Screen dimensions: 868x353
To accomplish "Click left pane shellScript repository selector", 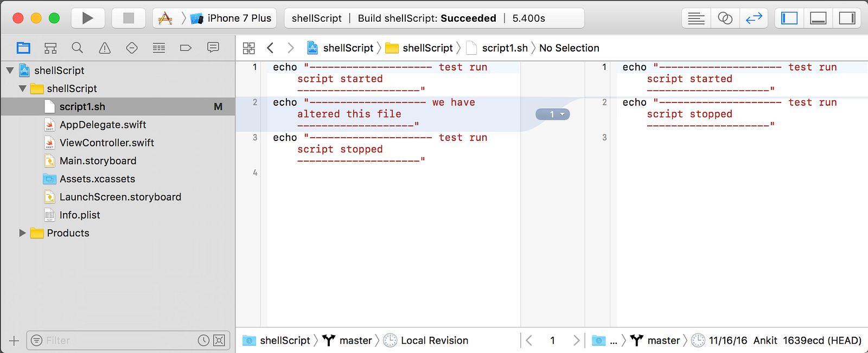I will (277, 341).
